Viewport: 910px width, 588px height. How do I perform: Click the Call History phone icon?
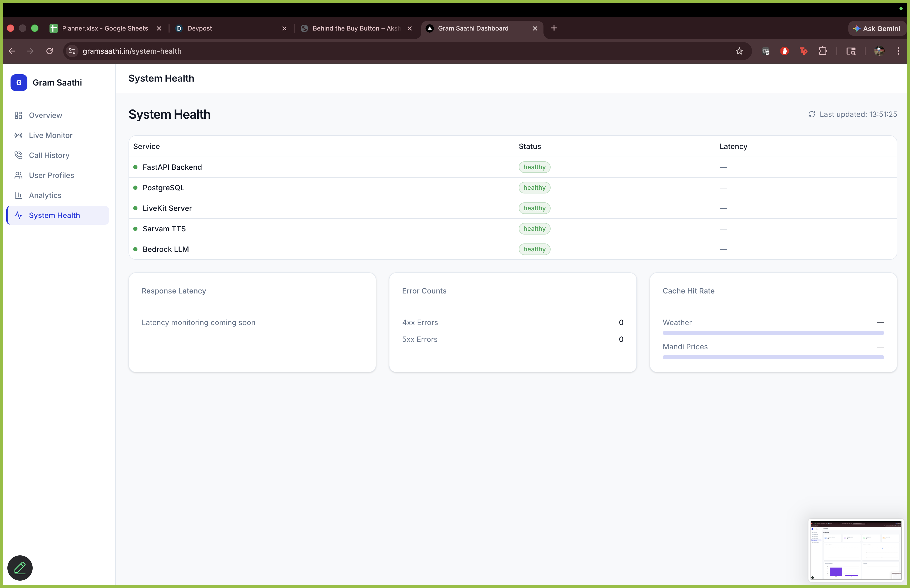coord(18,155)
